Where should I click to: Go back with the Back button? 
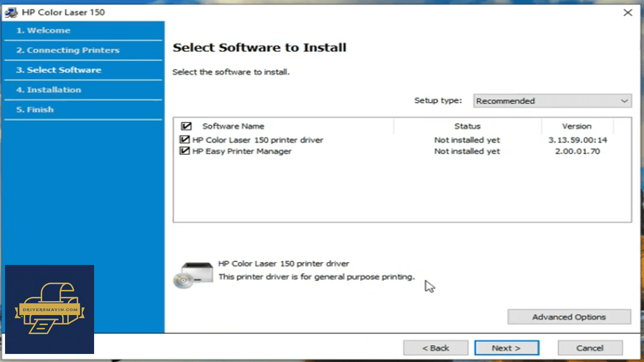[436, 348]
